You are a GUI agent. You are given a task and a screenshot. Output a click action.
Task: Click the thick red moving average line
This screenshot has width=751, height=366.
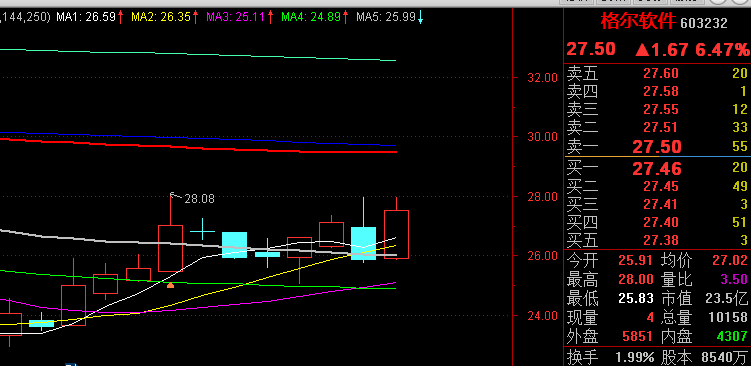(199, 145)
